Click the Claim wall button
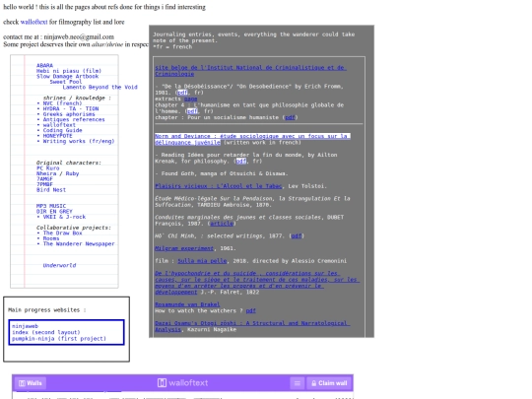The image size is (532, 399). [x=329, y=383]
